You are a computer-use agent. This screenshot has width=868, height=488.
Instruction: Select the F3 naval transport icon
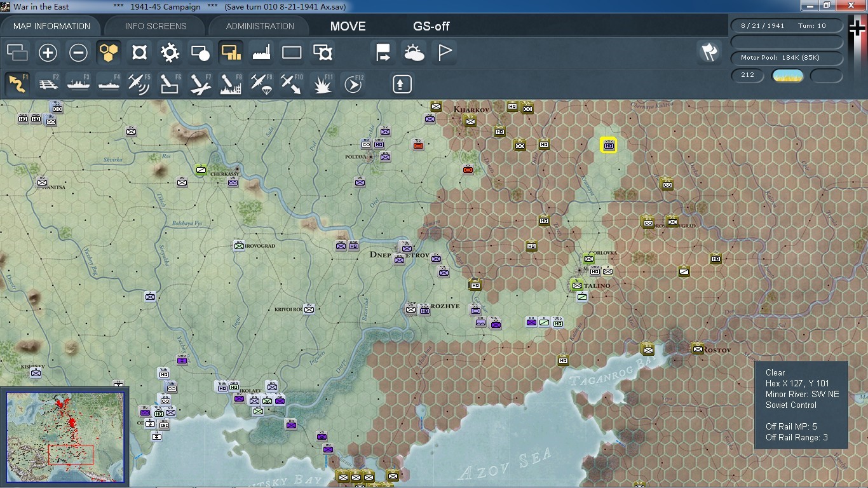[78, 84]
